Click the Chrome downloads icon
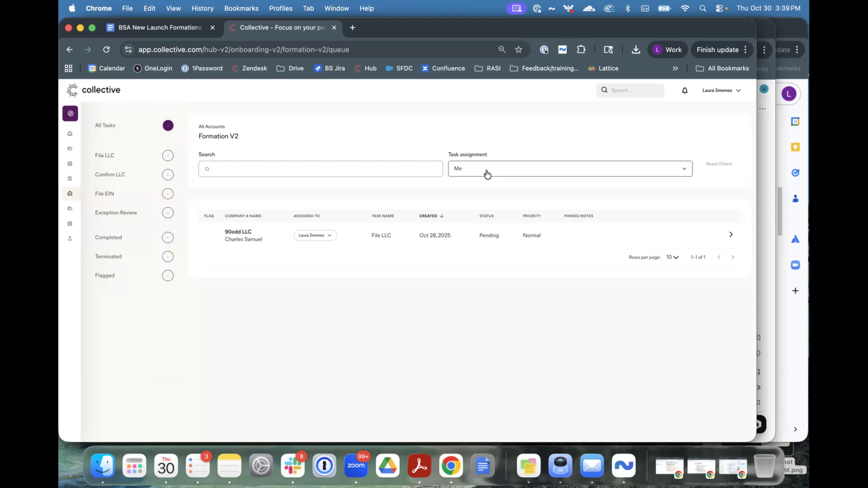This screenshot has height=488, width=868. coord(636,50)
